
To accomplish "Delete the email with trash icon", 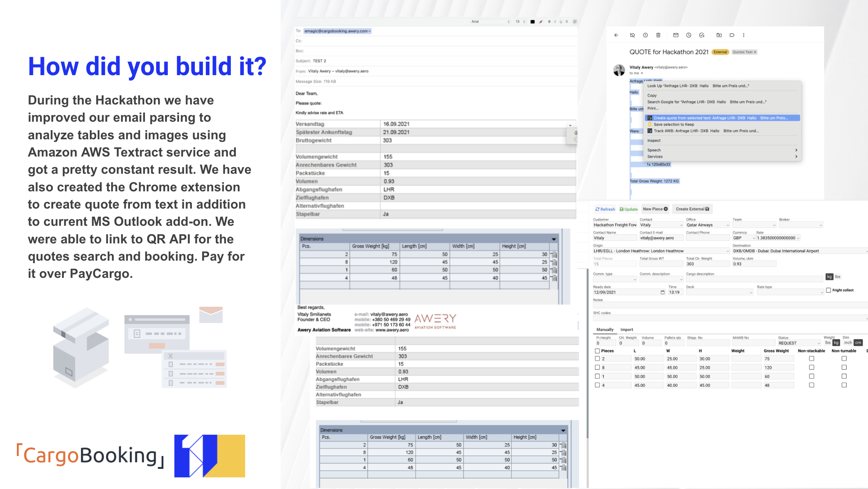I will coord(658,35).
